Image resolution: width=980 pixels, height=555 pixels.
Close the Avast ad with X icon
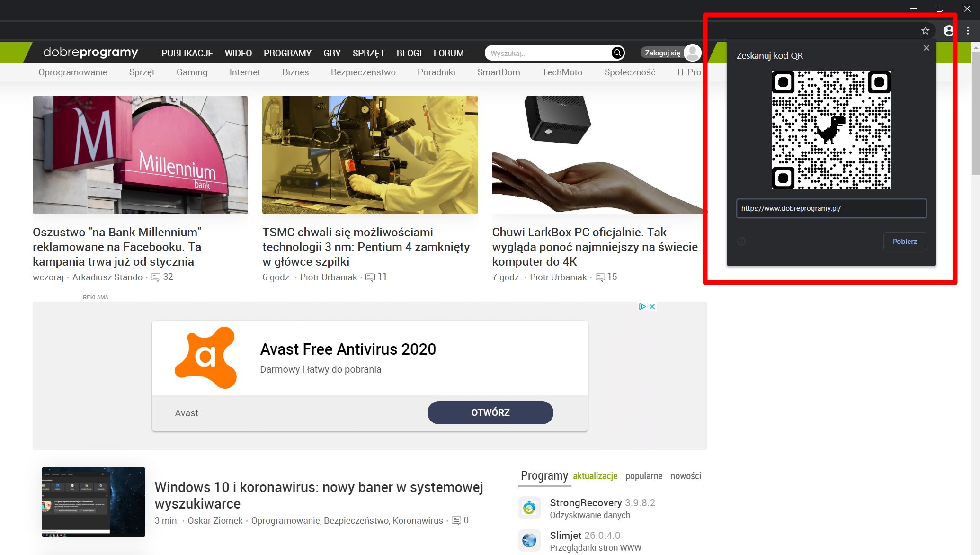[x=652, y=307]
